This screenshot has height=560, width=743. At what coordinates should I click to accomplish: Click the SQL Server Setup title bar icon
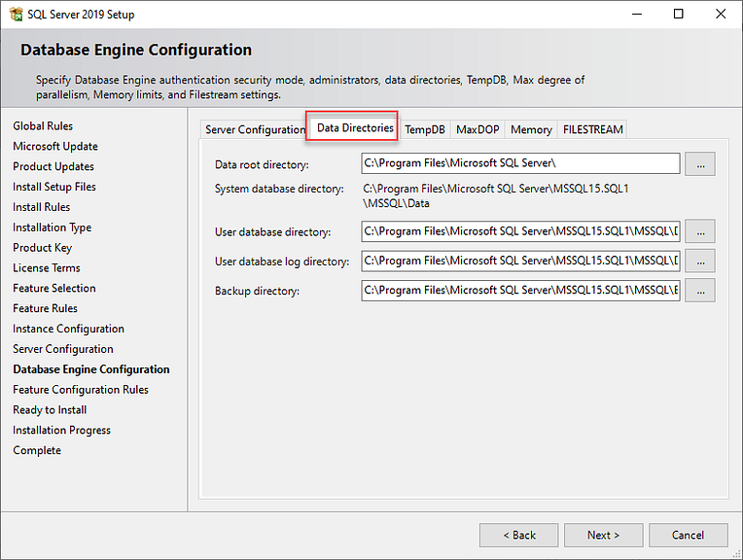click(x=16, y=15)
